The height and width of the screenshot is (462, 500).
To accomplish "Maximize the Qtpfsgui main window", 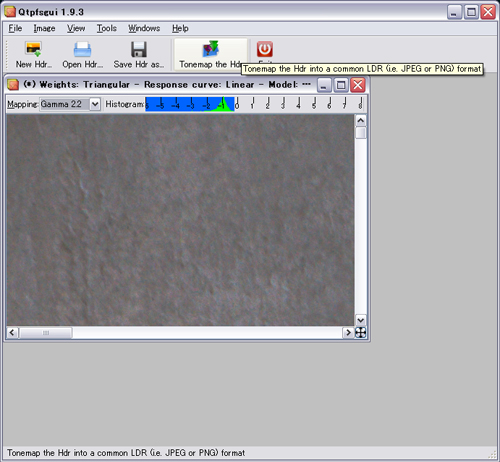I will click(471, 12).
